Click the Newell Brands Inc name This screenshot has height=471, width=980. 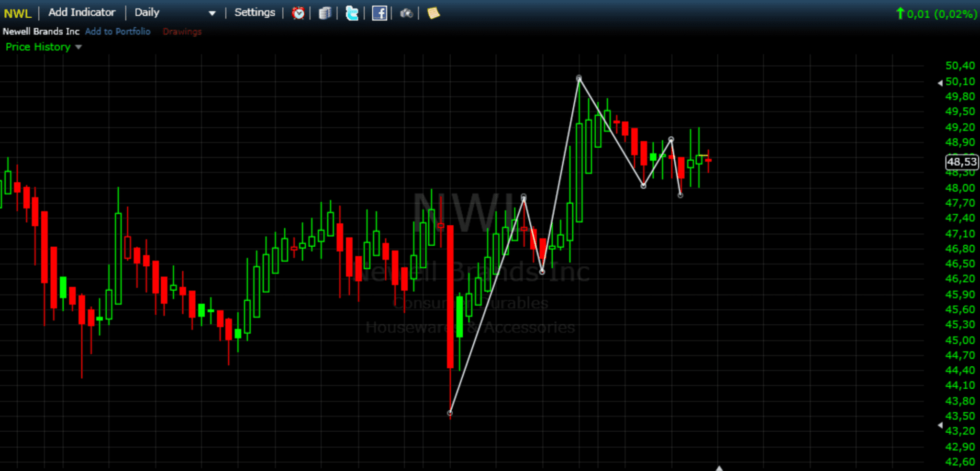pyautogui.click(x=41, y=32)
